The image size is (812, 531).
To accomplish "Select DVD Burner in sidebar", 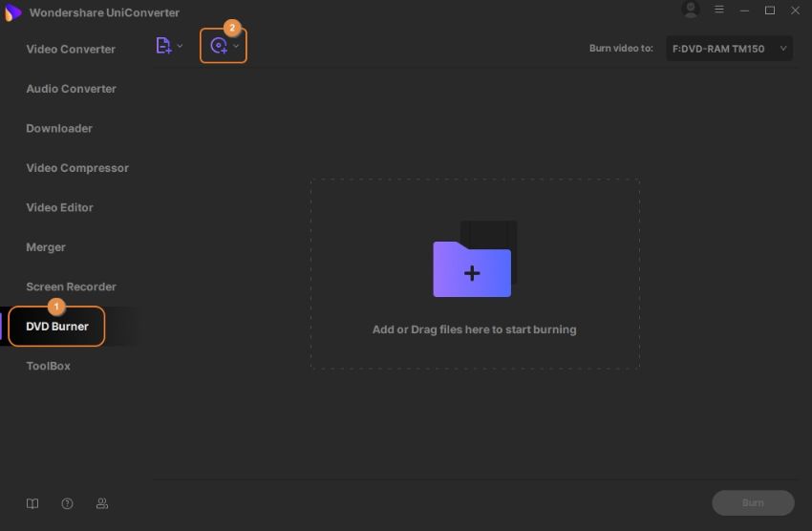I will pyautogui.click(x=57, y=327).
